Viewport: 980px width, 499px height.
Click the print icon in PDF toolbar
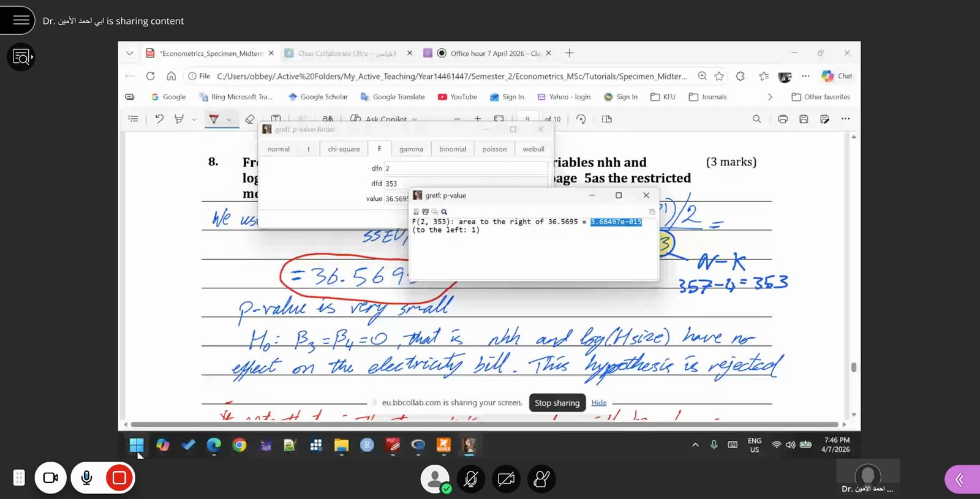click(783, 119)
